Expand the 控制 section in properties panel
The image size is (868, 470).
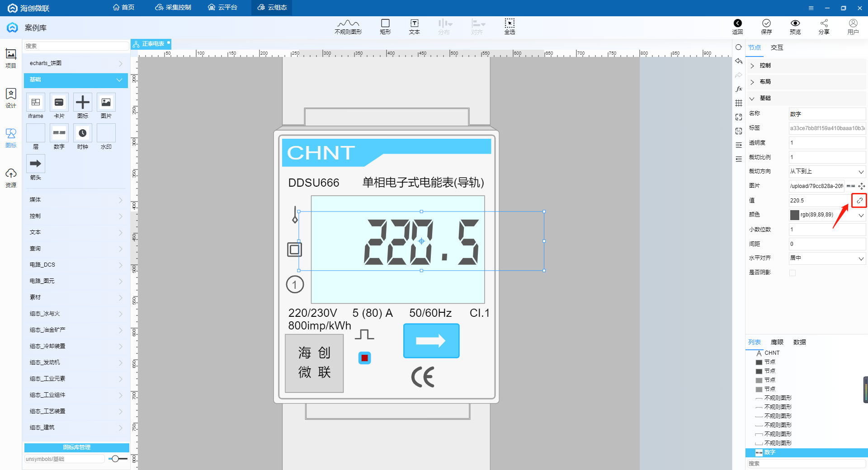pyautogui.click(x=806, y=66)
